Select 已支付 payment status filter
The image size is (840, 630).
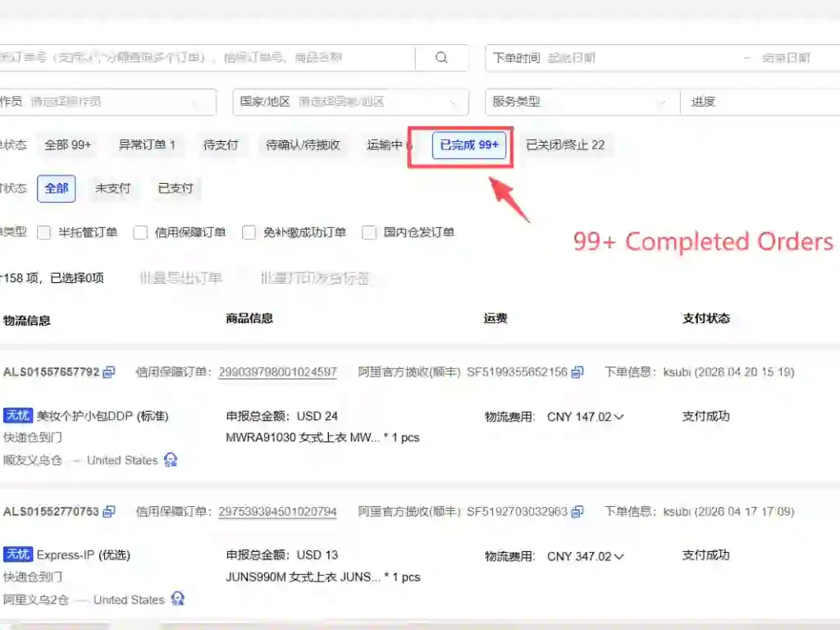[176, 189]
